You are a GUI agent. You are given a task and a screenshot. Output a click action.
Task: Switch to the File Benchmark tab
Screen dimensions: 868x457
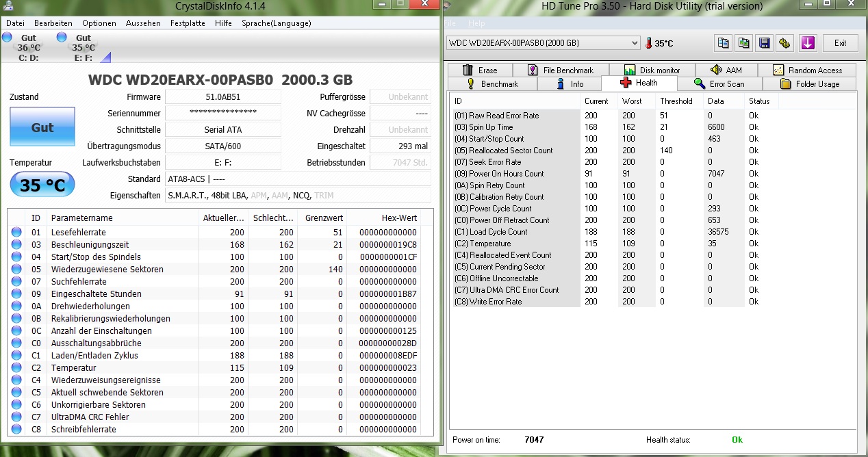(x=561, y=70)
